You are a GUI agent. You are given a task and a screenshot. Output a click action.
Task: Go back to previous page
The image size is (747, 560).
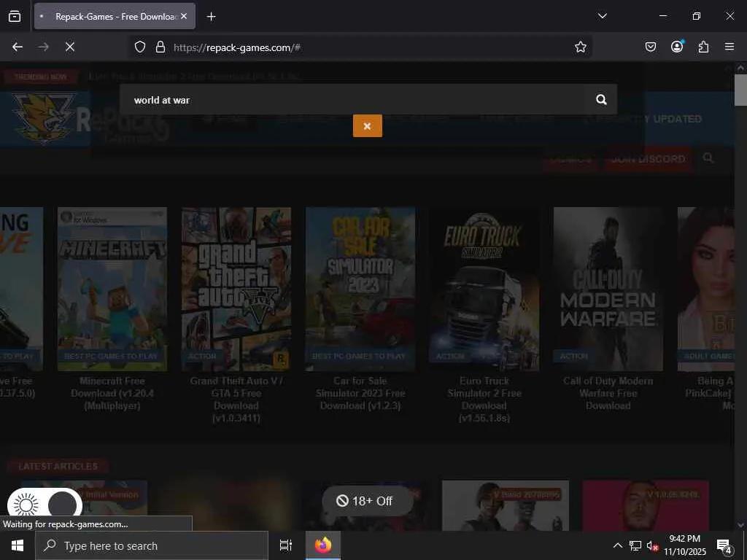tap(18, 47)
